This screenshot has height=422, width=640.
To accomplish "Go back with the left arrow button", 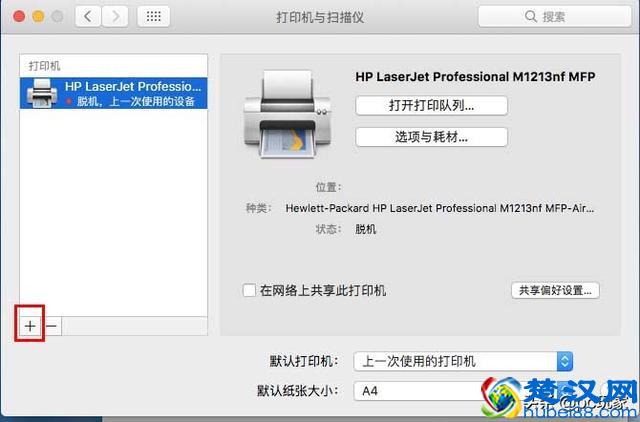I will [90, 17].
